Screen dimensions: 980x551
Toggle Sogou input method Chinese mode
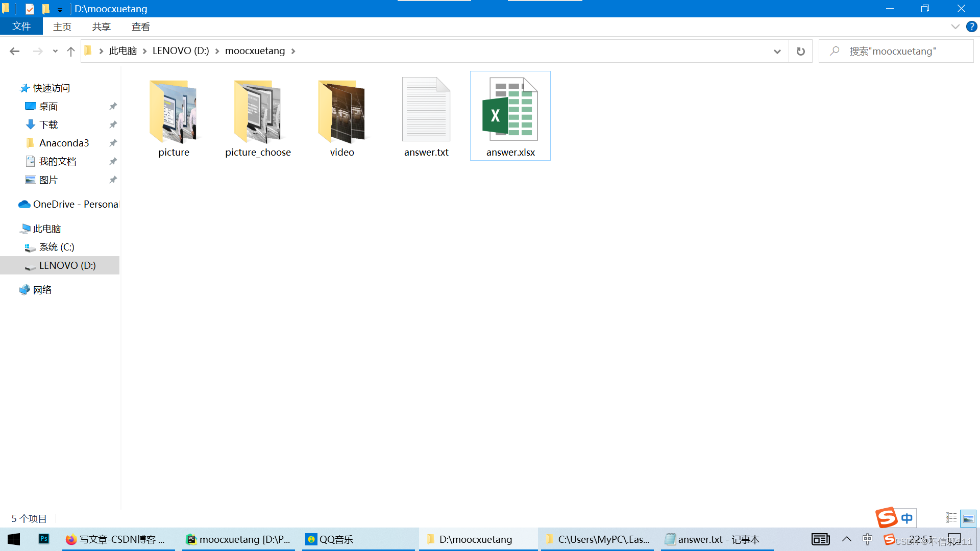tap(906, 518)
